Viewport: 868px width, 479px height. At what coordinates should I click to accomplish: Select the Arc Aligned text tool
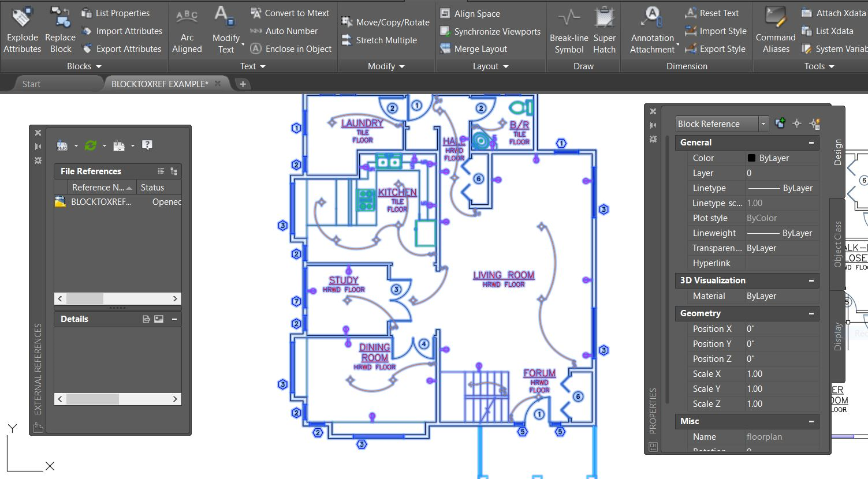[187, 29]
